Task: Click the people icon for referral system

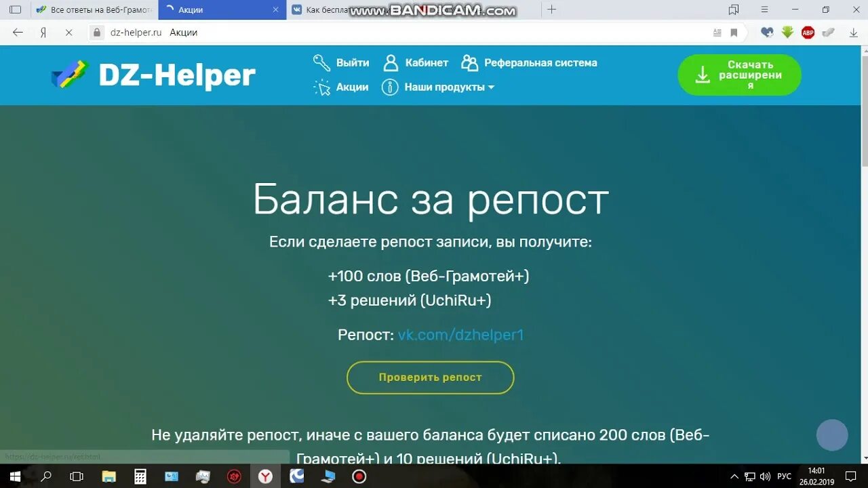Action: (x=469, y=63)
